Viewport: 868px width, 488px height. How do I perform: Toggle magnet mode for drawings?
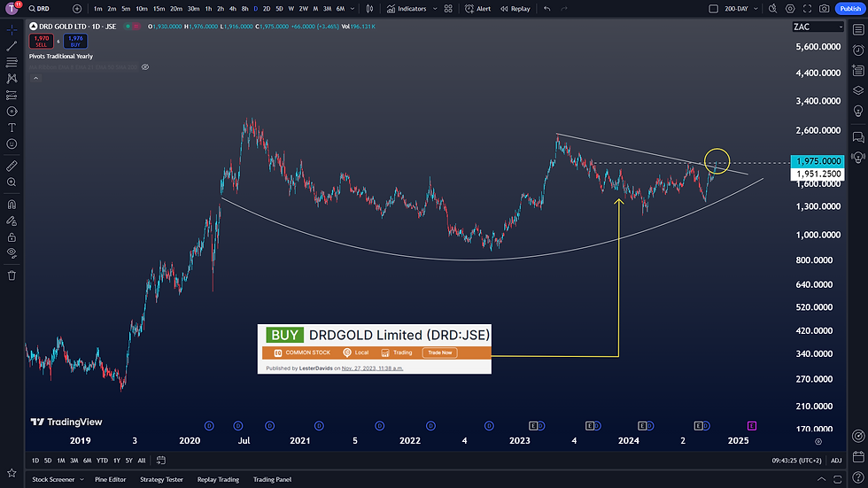click(x=12, y=205)
